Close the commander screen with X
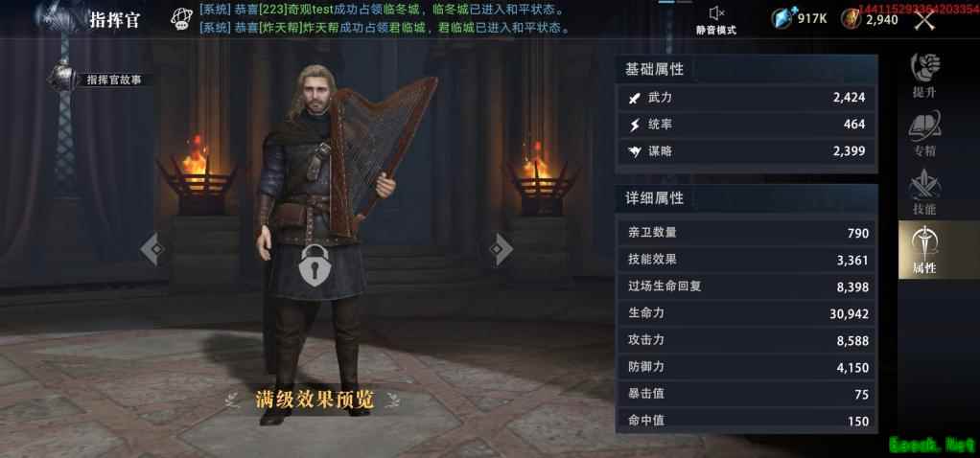Screen dimensions: 980x458 (x=925, y=20)
